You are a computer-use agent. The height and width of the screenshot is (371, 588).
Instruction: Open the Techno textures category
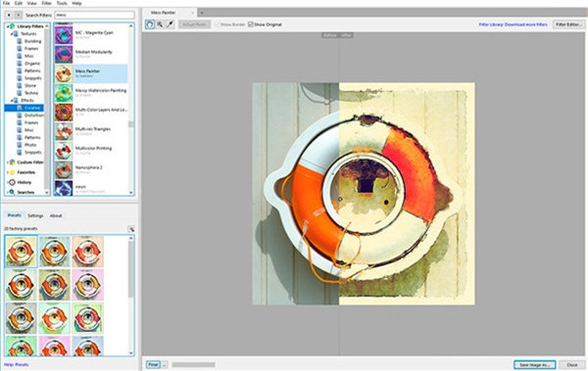point(31,93)
